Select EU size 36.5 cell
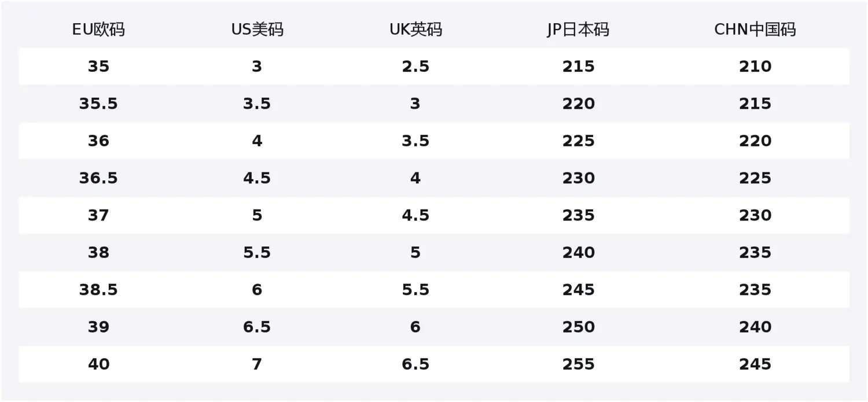Screen dimensions: 868x402 (x=98, y=178)
